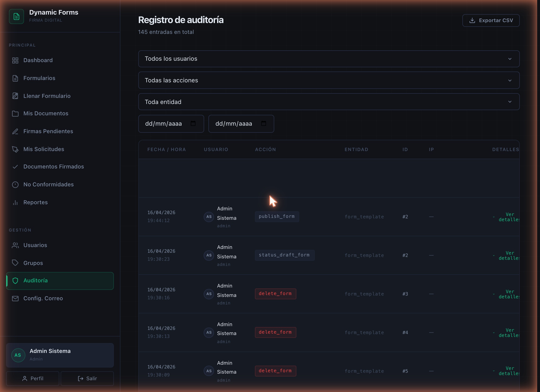
Task: Go to Dashboard in sidebar
Action: (60, 60)
